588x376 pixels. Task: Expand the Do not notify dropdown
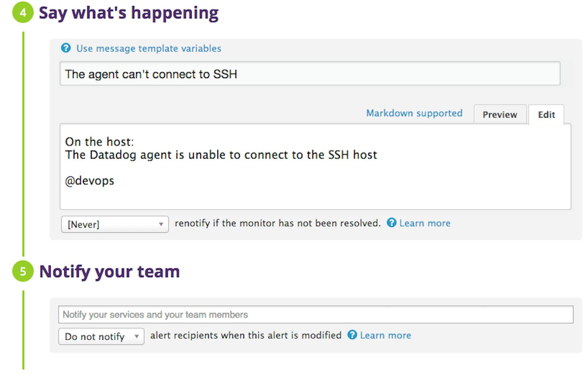click(101, 336)
